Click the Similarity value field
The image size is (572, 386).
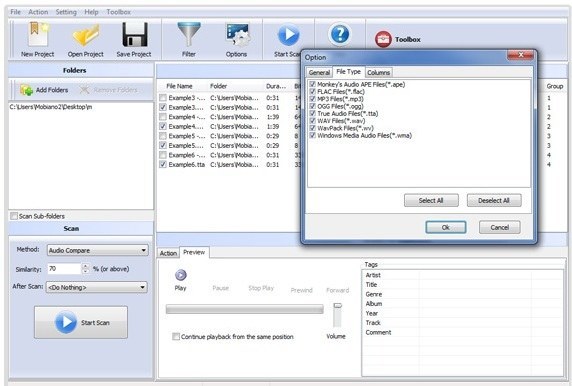pos(64,269)
